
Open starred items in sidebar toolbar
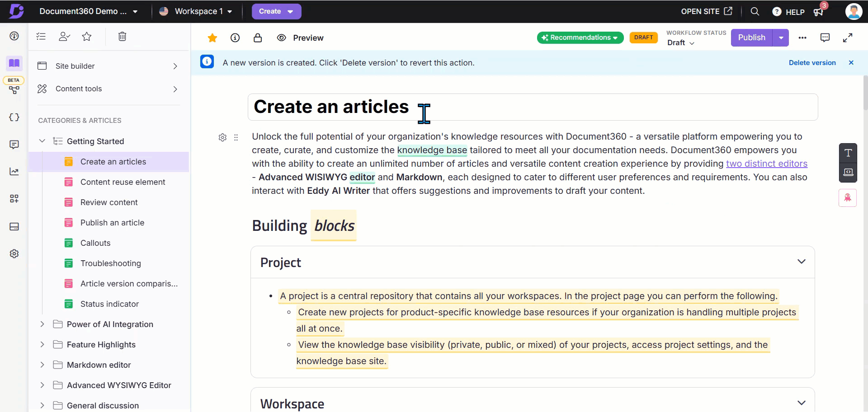[x=87, y=37]
